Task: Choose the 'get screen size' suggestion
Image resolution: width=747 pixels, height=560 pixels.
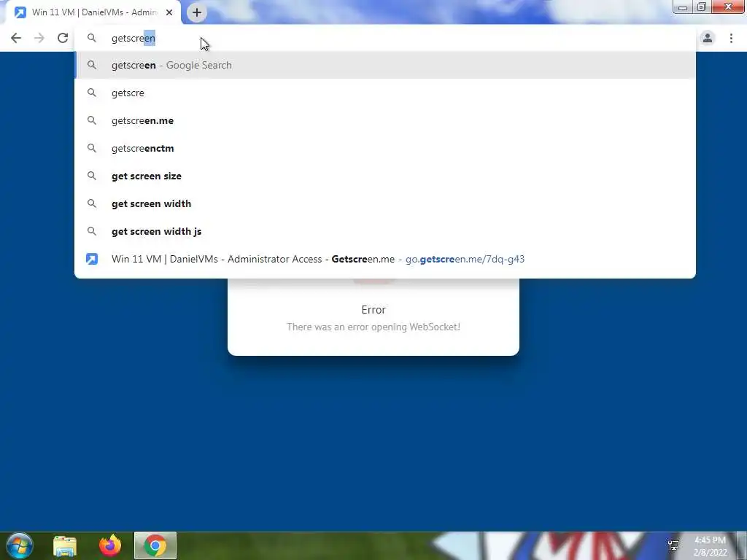Action: pos(385,176)
